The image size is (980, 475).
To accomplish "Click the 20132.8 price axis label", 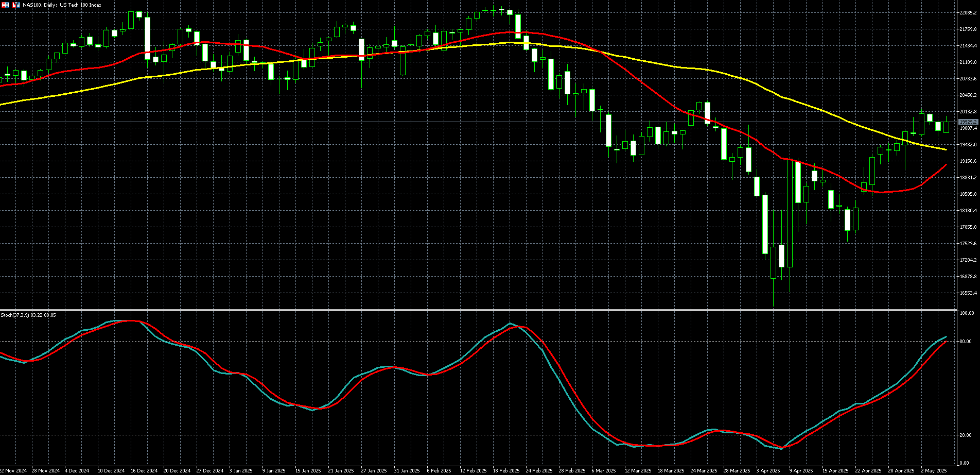I will [968, 112].
